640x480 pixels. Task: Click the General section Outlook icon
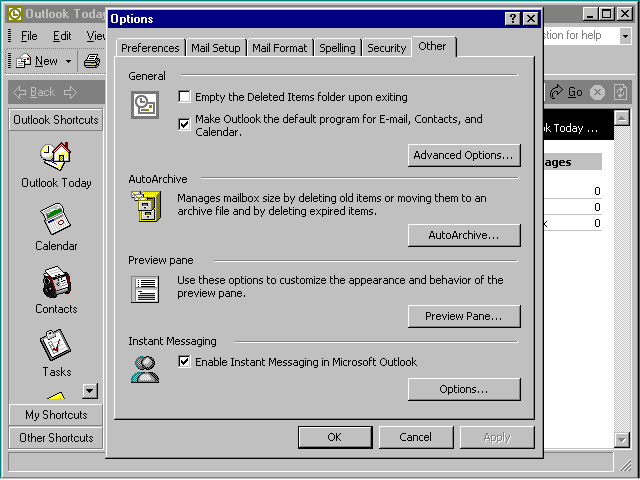[145, 105]
